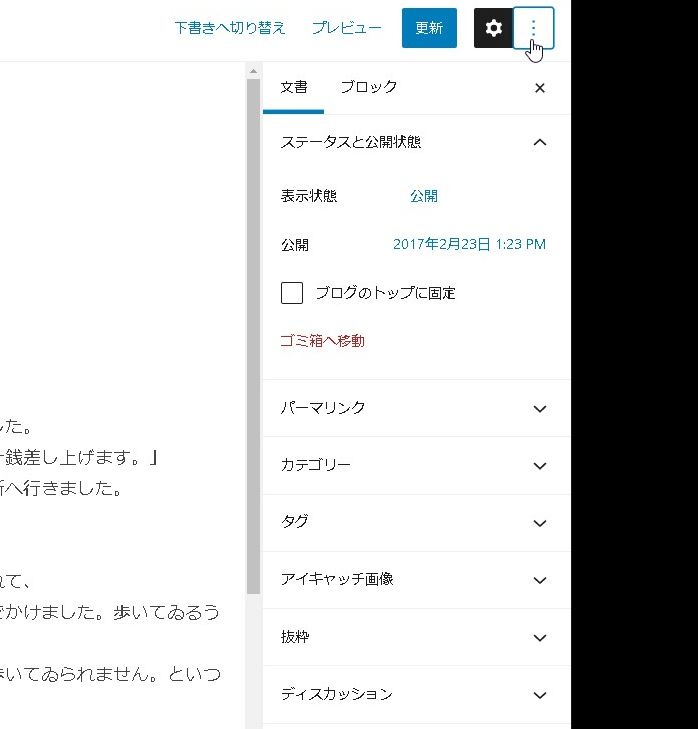Open the settings gear icon

pos(493,28)
